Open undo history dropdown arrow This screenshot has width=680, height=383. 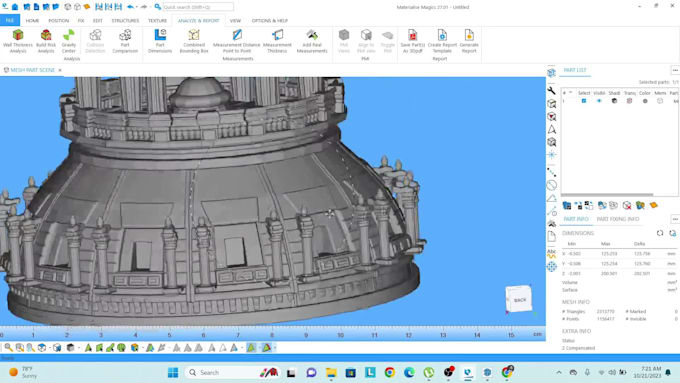pyautogui.click(x=136, y=7)
